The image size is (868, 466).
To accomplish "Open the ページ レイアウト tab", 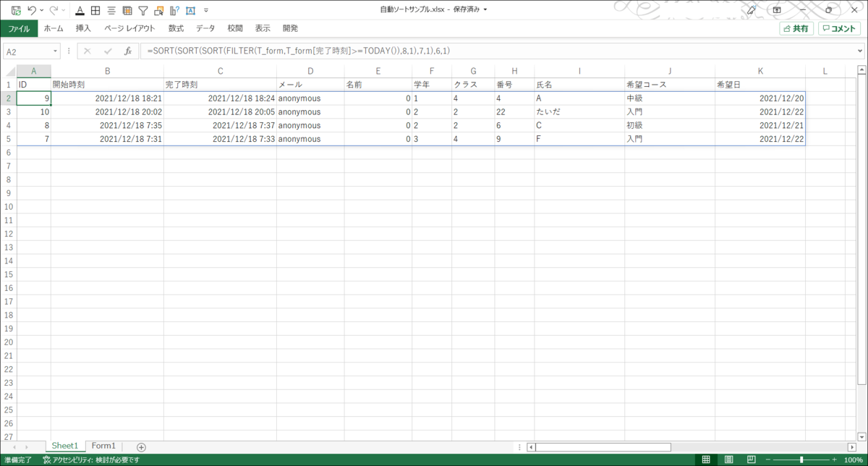I will click(x=129, y=28).
